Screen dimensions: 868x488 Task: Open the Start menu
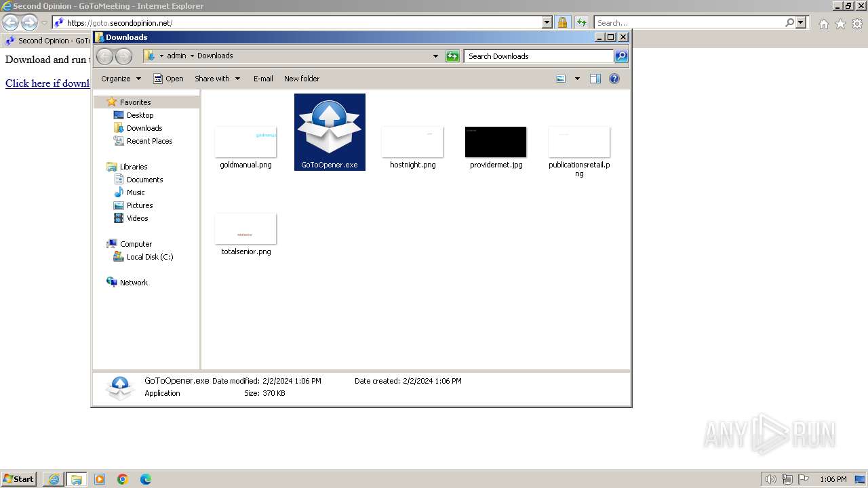tap(19, 479)
